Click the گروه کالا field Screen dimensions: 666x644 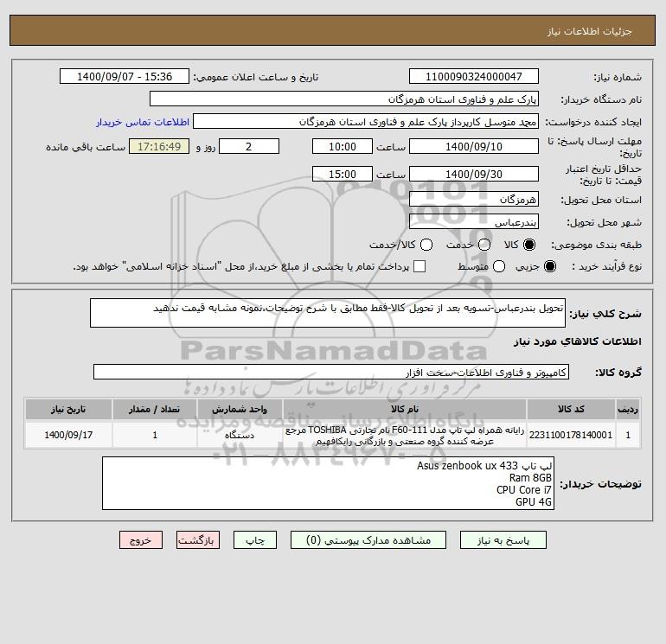[x=331, y=372]
